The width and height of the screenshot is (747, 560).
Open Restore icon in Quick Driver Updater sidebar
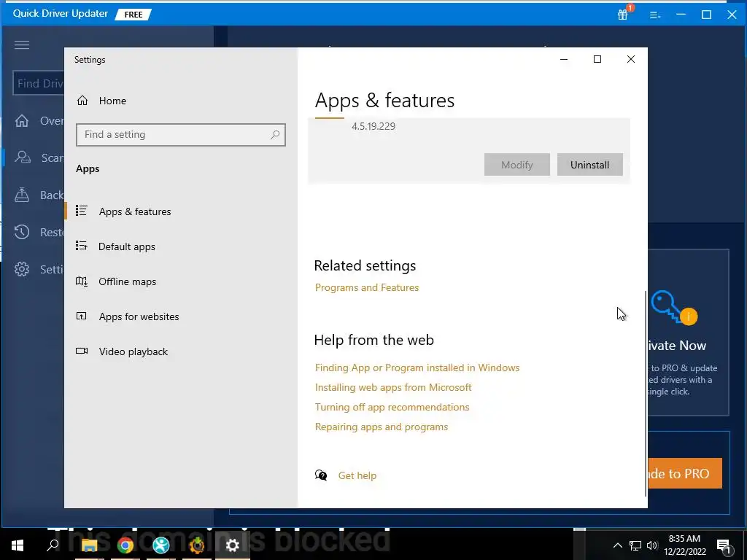click(x=22, y=232)
